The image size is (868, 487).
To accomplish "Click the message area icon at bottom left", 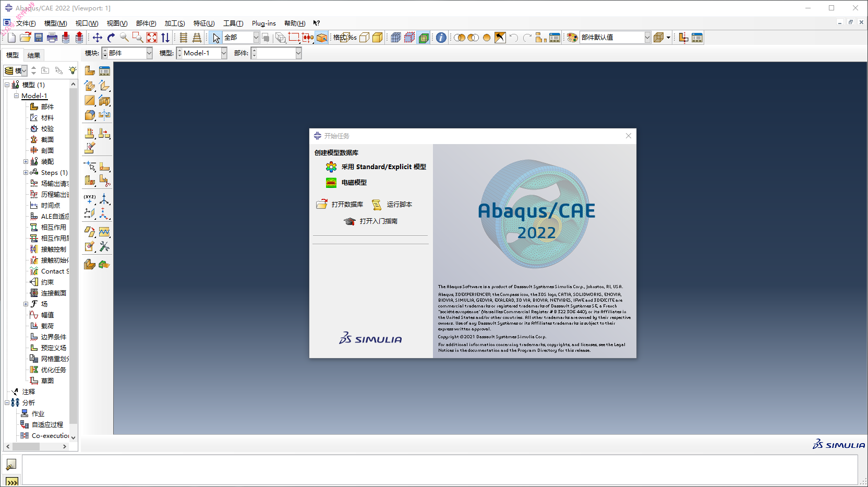I will (x=11, y=464).
